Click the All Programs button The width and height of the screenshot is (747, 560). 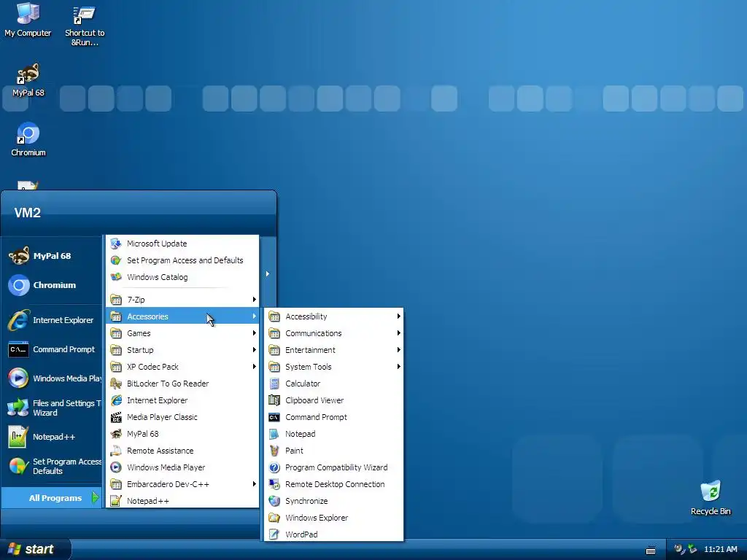tap(52, 498)
